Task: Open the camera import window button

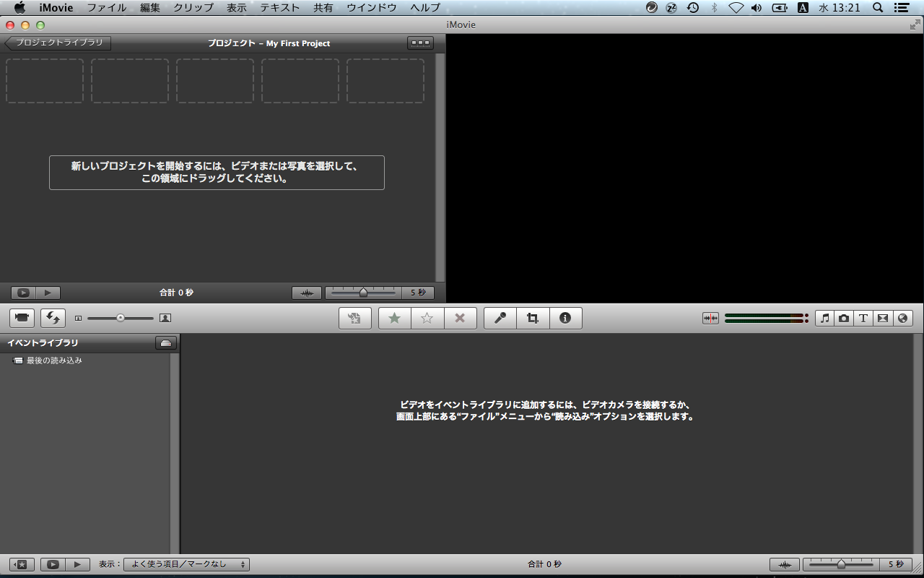Action: (x=22, y=317)
